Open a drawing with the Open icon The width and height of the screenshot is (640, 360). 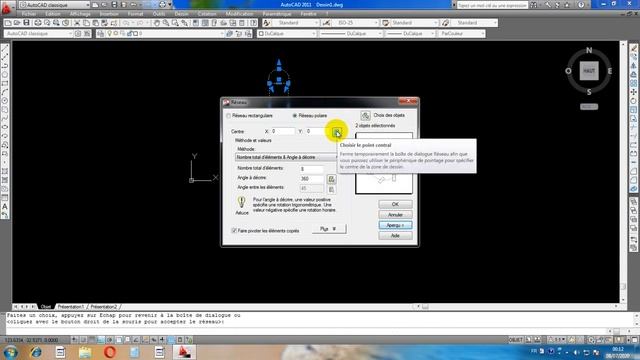pyautogui.click(x=17, y=23)
